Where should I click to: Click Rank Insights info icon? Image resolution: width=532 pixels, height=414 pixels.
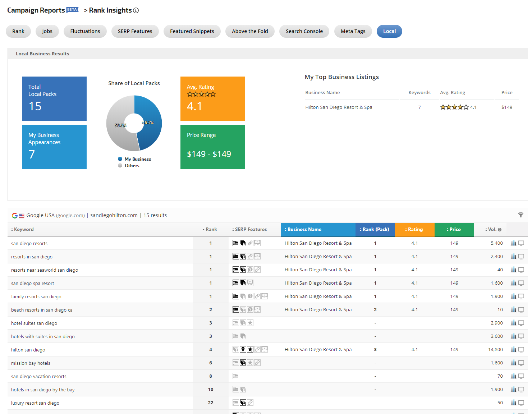[x=136, y=11]
